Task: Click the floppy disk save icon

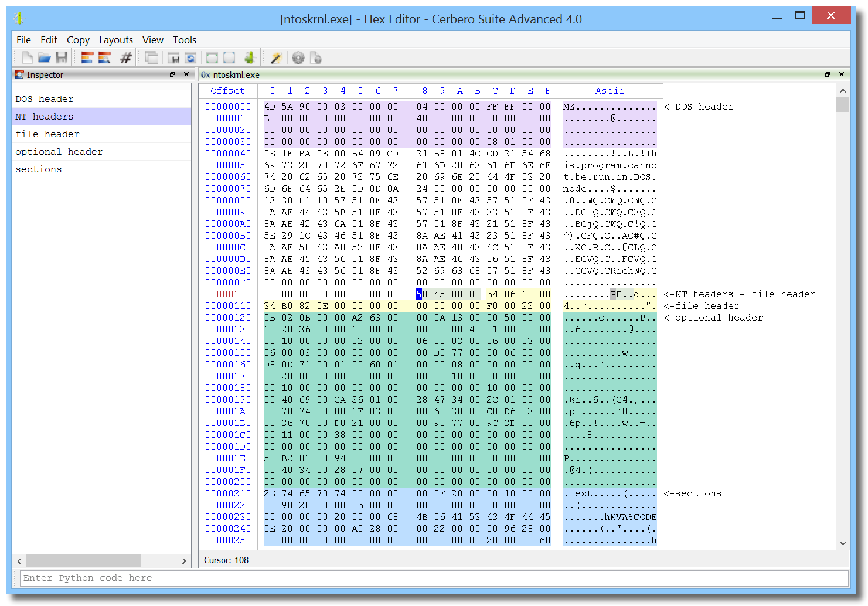Action: tap(62, 57)
